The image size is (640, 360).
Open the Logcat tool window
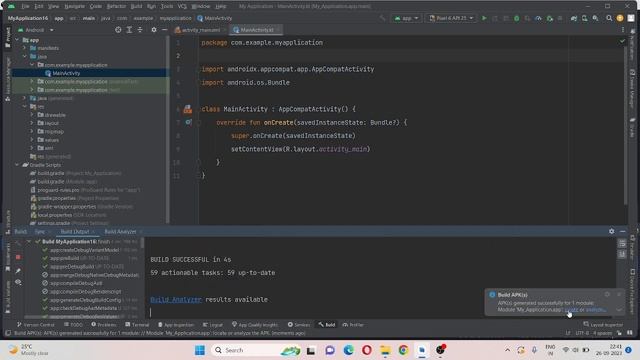click(213, 324)
